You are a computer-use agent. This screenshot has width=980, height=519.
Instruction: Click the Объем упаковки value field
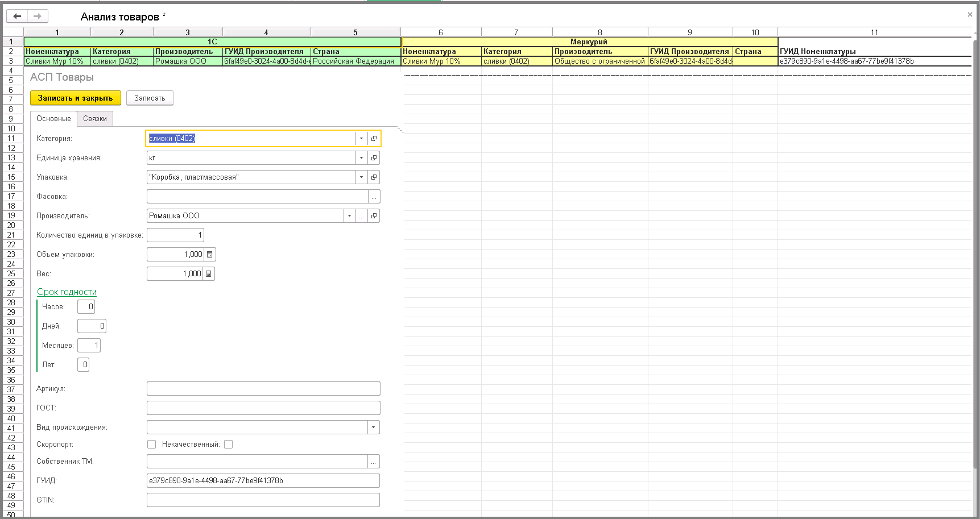pos(175,254)
